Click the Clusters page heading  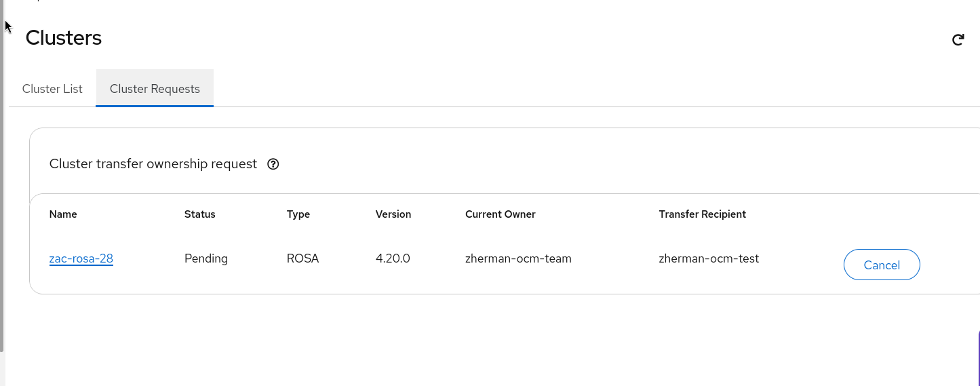(64, 38)
